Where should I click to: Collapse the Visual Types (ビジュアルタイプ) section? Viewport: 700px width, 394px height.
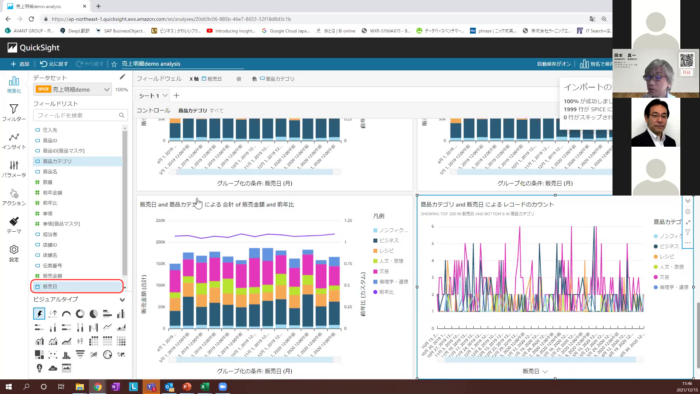click(x=122, y=299)
